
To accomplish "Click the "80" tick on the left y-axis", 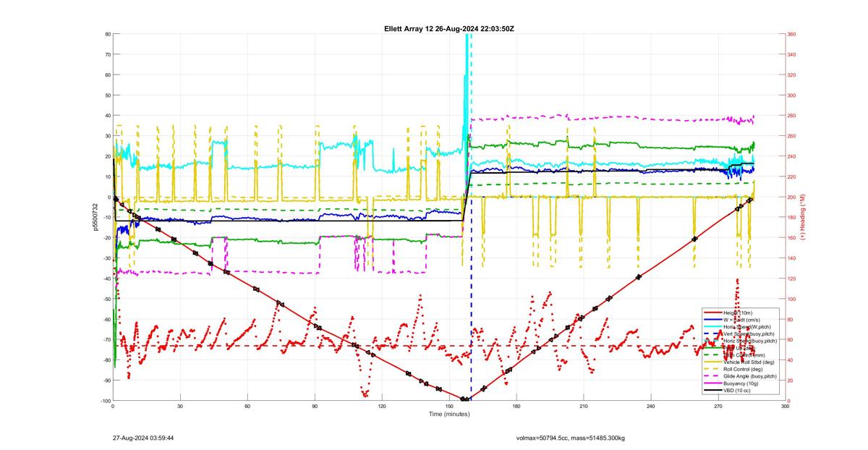I will 107,34.
